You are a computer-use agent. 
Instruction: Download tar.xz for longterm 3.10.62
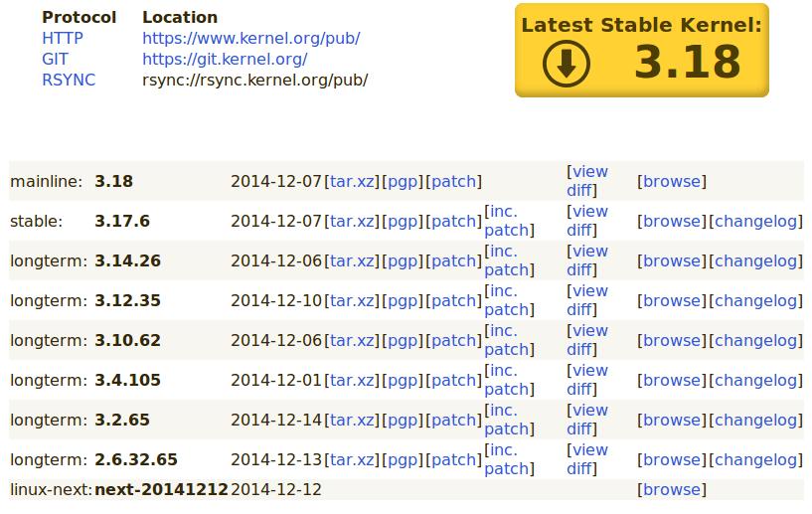[x=352, y=340]
